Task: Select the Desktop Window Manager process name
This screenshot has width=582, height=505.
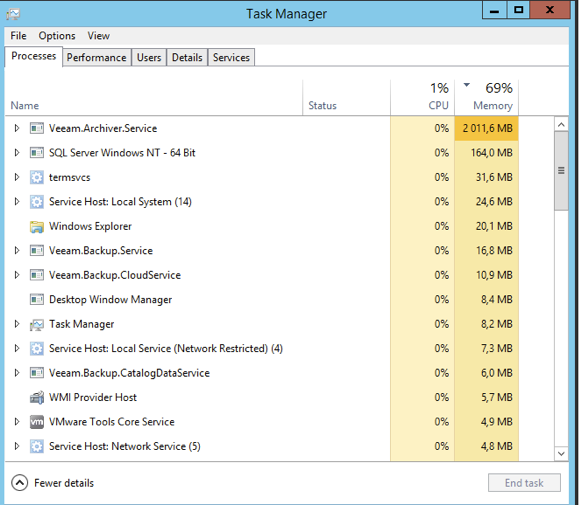Action: (x=110, y=299)
